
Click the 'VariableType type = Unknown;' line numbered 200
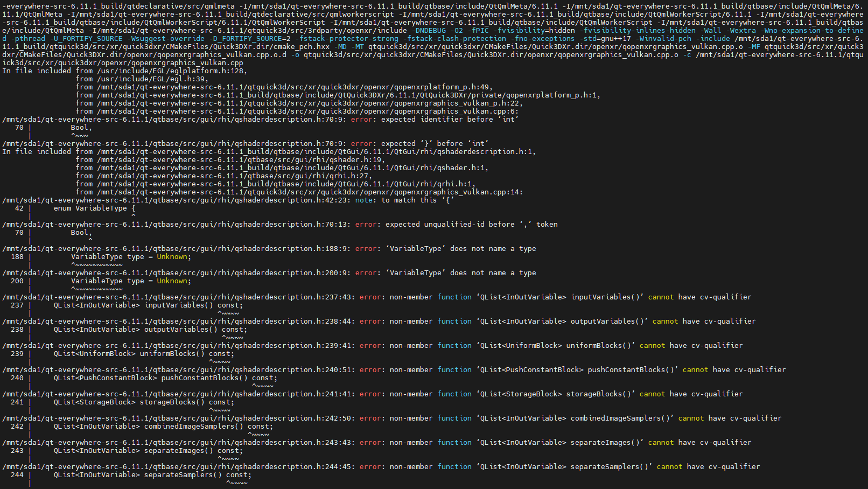coord(131,281)
